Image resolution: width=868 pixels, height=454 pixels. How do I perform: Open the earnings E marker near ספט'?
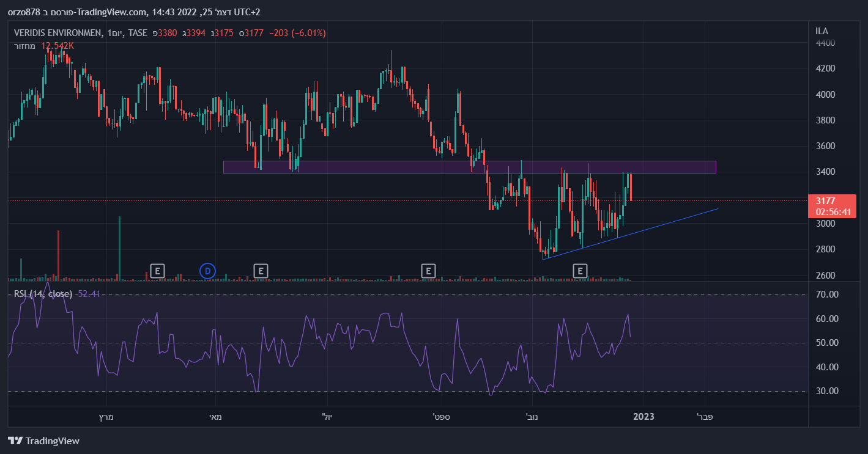click(x=429, y=270)
